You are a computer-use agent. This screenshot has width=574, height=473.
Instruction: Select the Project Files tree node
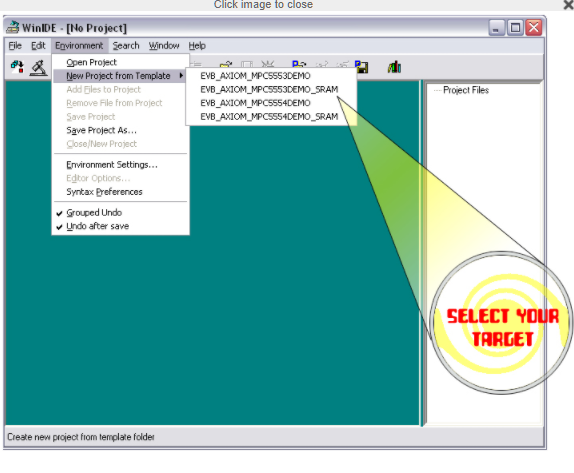[x=466, y=90]
